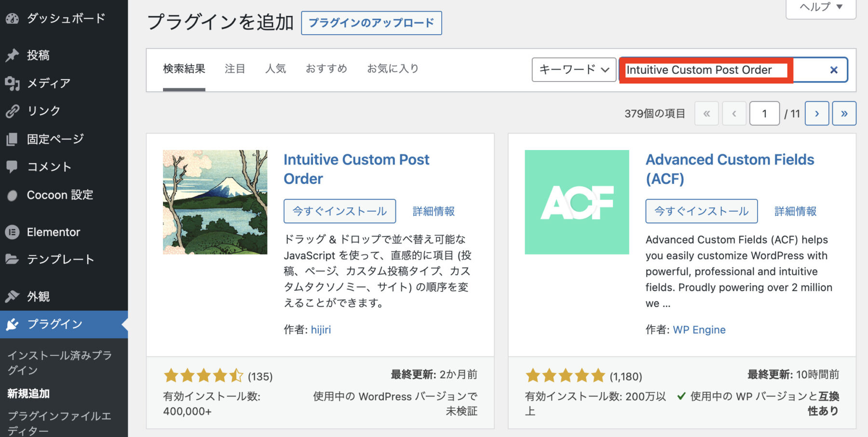The height and width of the screenshot is (437, 868).
Task: Open the ダッシュボード (Dashboard) sidebar icon
Action: coord(12,18)
